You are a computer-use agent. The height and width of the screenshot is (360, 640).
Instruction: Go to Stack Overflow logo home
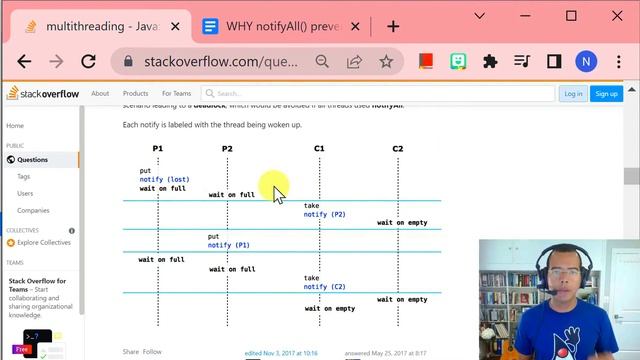point(43,93)
